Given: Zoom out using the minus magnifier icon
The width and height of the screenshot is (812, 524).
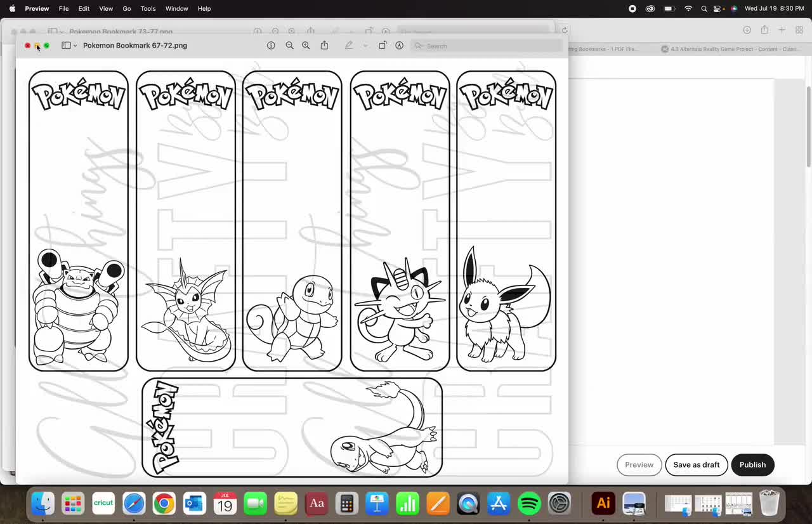Looking at the screenshot, I should point(289,46).
